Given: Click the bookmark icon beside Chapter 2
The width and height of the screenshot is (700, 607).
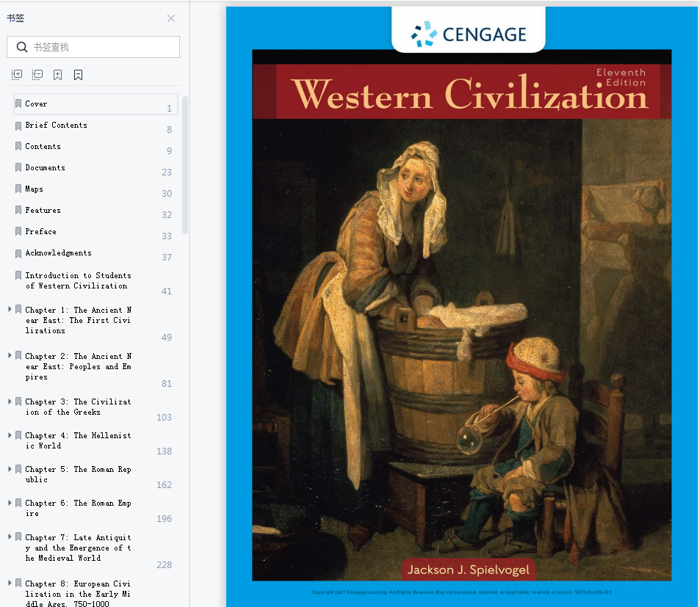Looking at the screenshot, I should tap(18, 356).
